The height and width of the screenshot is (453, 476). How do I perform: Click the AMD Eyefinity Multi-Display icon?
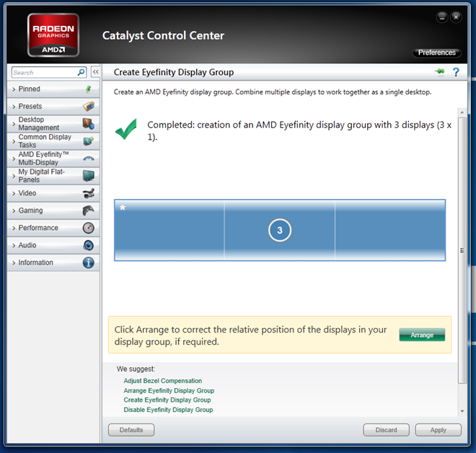coord(88,158)
